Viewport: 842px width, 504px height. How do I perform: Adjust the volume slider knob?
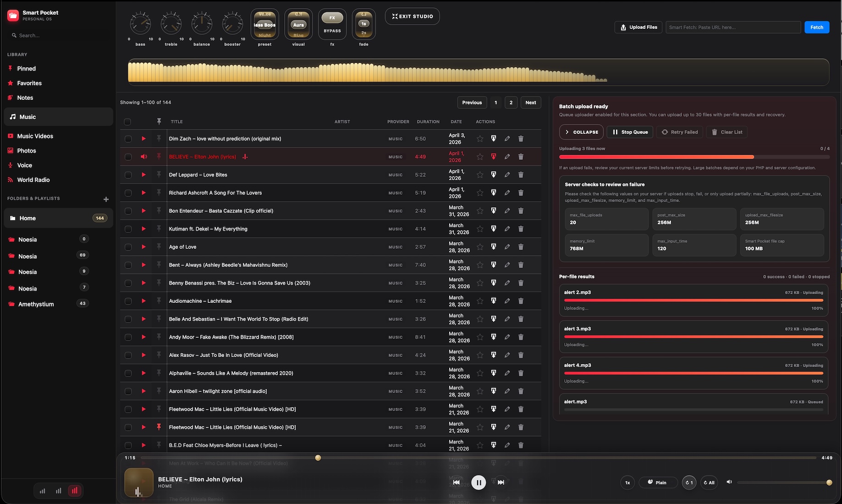[829, 482]
